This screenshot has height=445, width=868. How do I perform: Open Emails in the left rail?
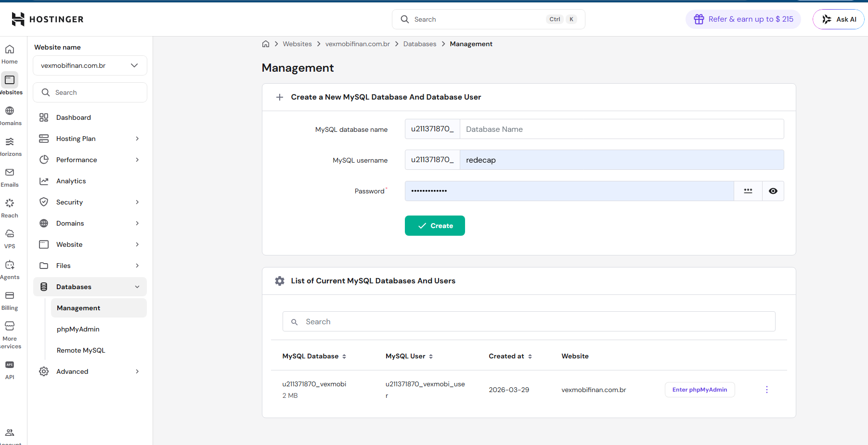pos(10,178)
